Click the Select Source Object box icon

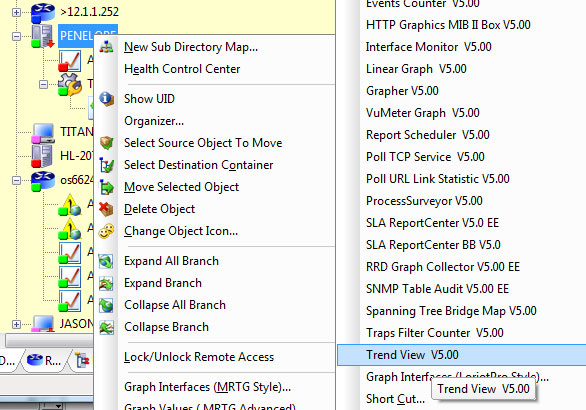[107, 143]
